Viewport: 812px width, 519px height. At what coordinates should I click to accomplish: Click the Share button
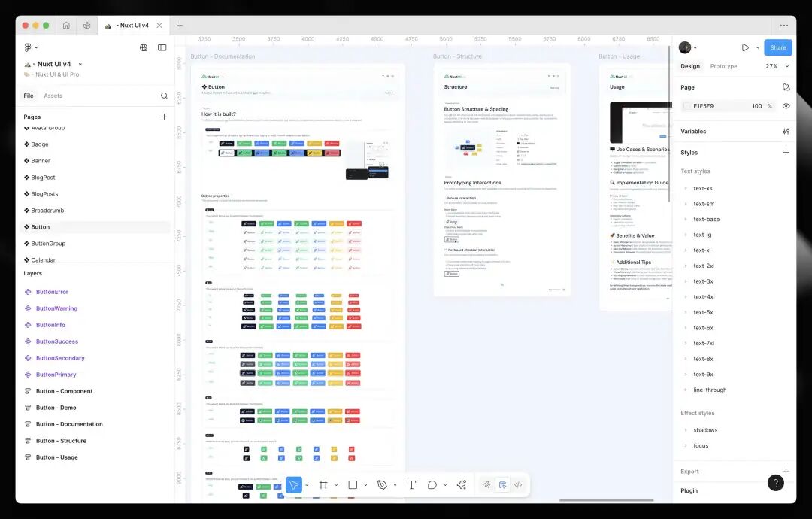[x=778, y=47]
